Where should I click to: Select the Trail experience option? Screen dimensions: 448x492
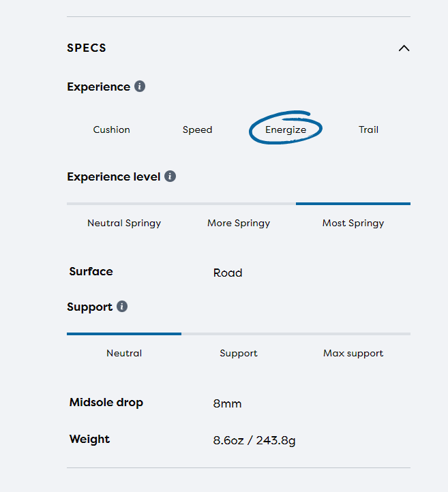click(368, 129)
